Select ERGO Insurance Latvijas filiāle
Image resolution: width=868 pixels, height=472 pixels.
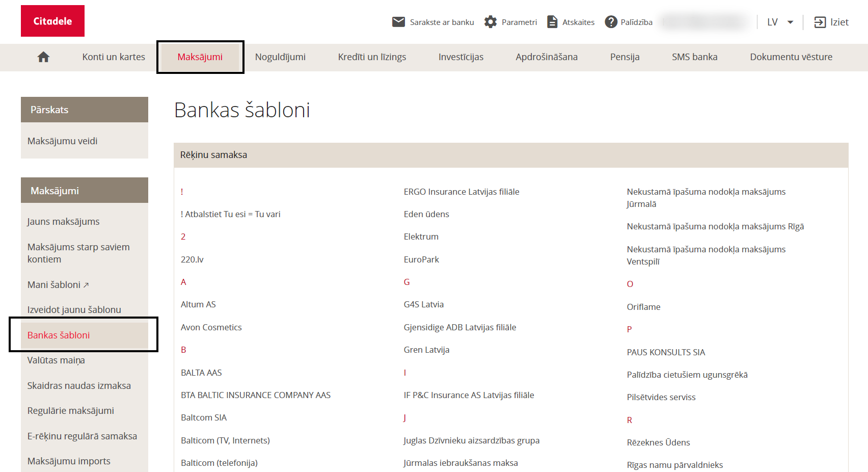click(x=462, y=192)
